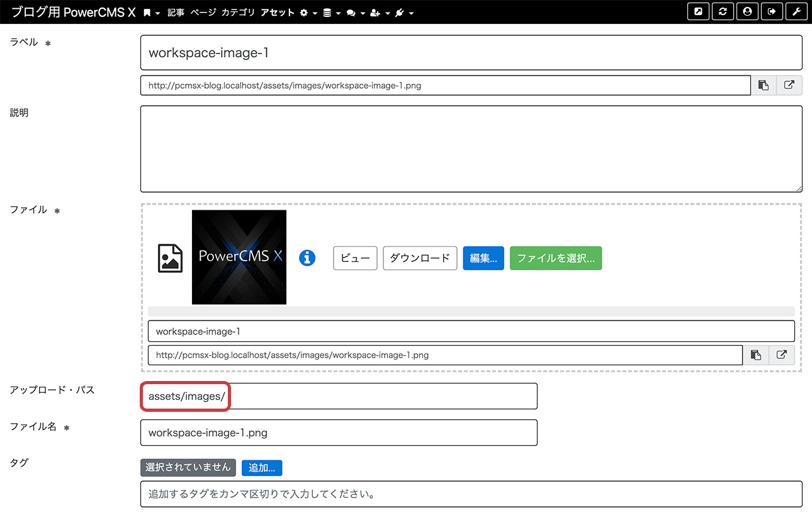This screenshot has height=517, width=812.
Task: Focus the 説明 text area
Action: click(x=471, y=149)
